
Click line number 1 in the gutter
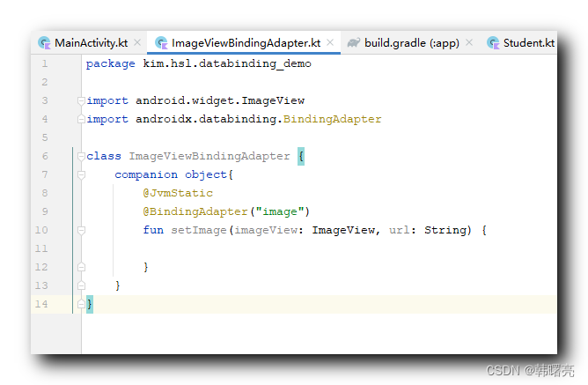(45, 63)
